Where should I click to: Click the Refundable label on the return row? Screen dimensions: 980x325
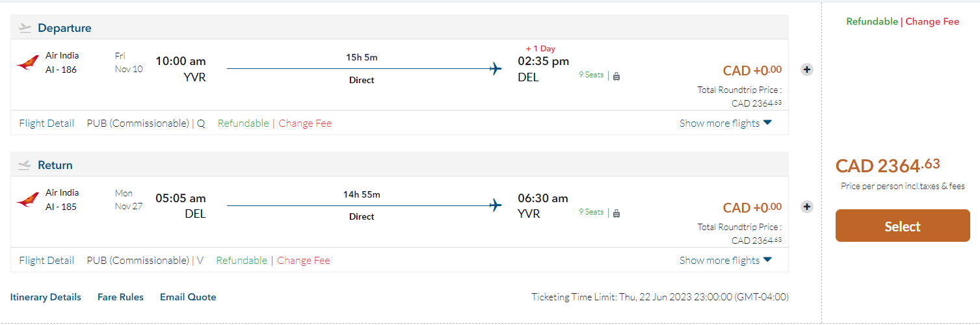[241, 260]
